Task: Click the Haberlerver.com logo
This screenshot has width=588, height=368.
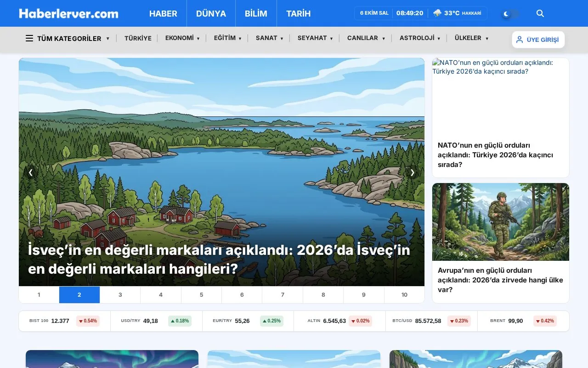Action: click(68, 13)
